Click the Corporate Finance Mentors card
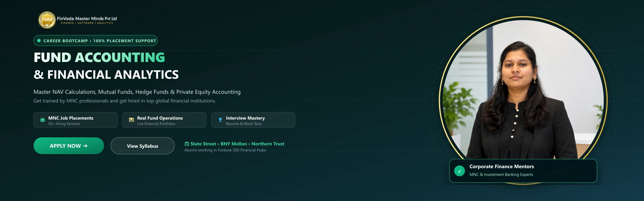644x201 pixels. click(x=523, y=171)
